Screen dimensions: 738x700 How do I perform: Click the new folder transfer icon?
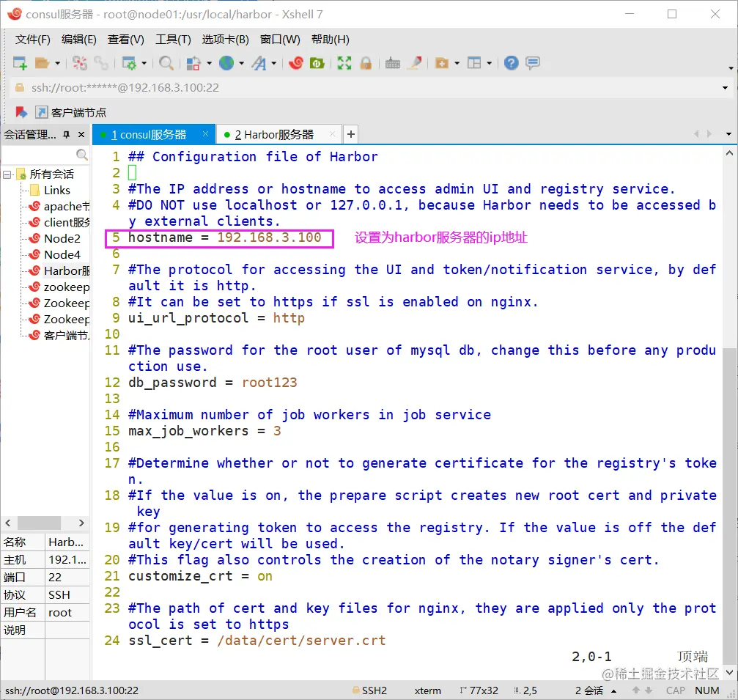point(441,62)
